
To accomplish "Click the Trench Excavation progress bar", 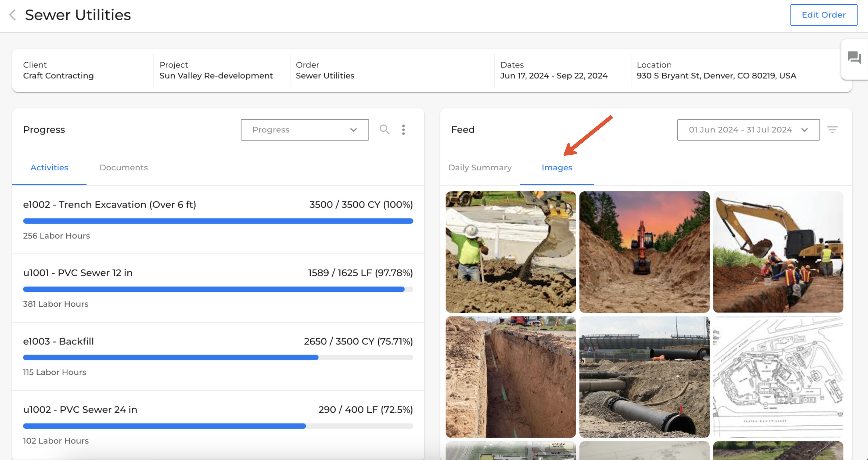I will pyautogui.click(x=218, y=221).
